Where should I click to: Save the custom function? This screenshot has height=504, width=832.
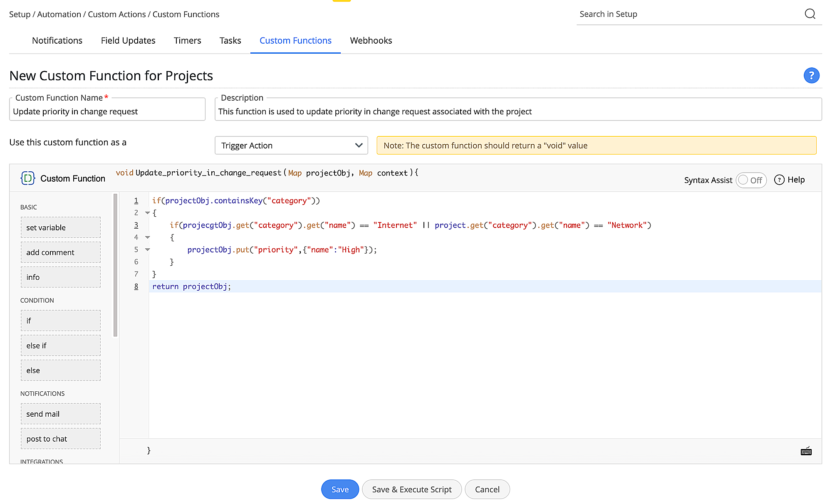click(x=340, y=489)
